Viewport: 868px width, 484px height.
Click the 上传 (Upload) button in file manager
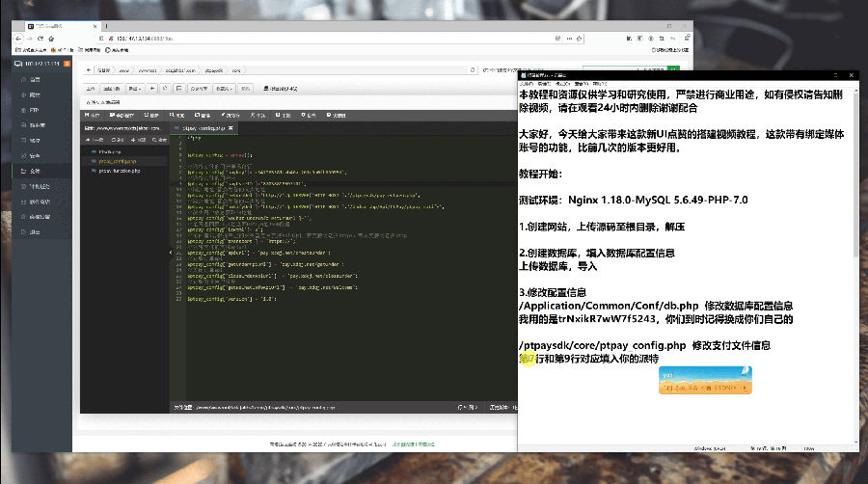[x=92, y=89]
